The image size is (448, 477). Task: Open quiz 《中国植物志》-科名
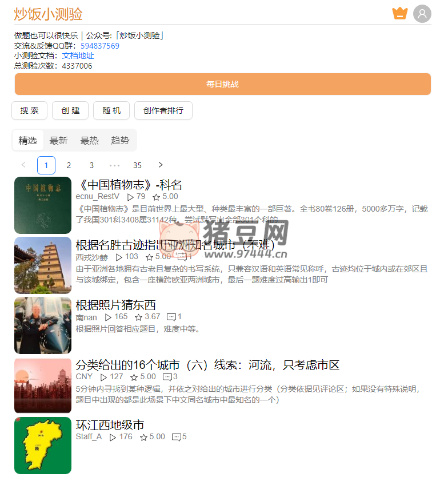(129, 185)
